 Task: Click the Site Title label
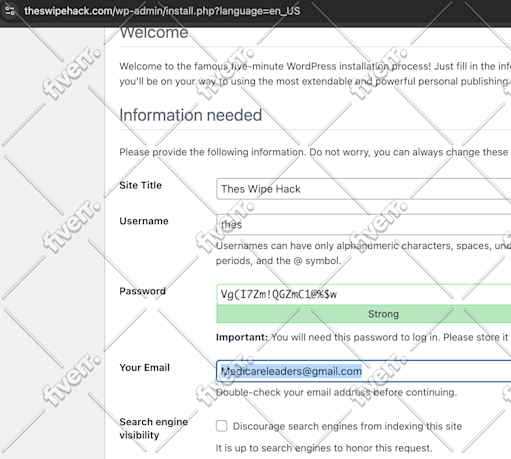tap(140, 185)
